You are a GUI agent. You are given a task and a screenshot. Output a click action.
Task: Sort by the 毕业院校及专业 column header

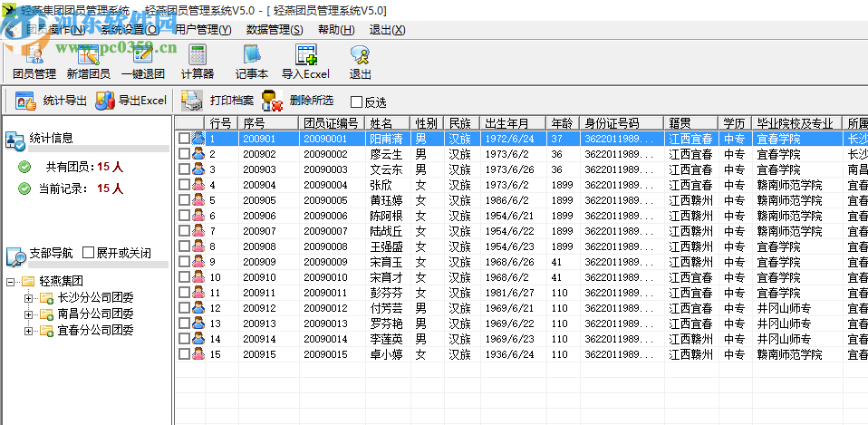coord(797,123)
